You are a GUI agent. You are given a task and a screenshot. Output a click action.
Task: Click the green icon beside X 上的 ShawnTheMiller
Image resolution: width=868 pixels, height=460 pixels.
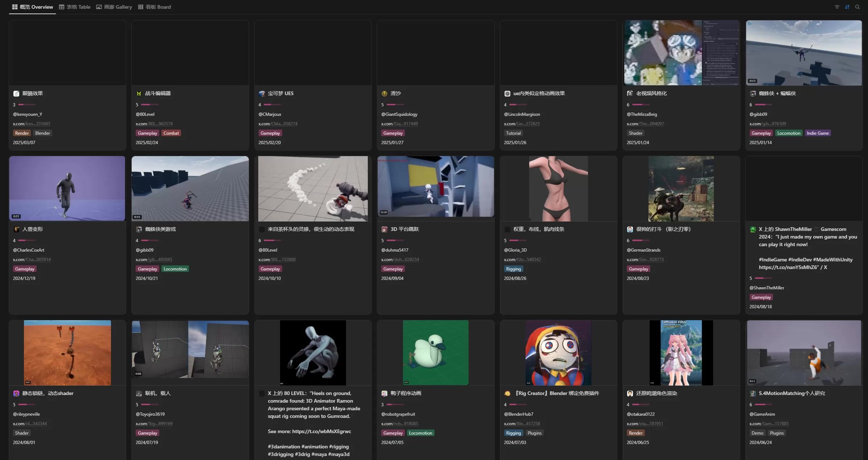753,229
